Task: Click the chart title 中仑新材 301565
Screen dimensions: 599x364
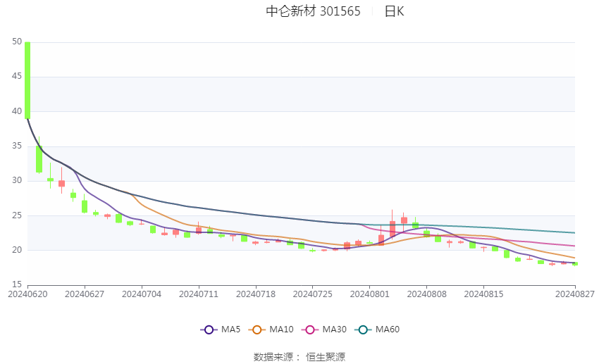Action: click(x=313, y=11)
